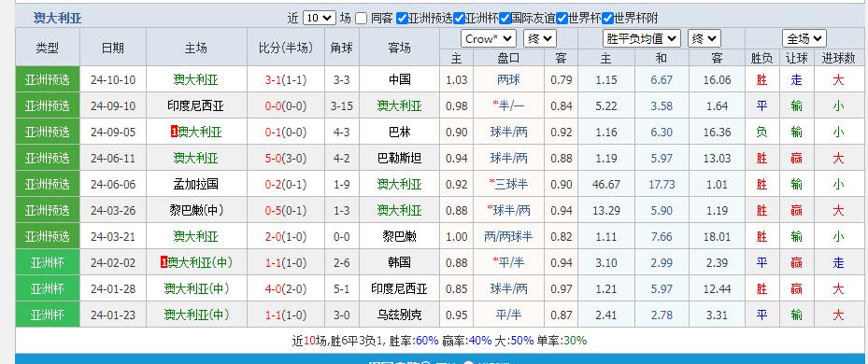Click draw odds value 17.73
Image resolution: width=868 pixels, height=364 pixels.
[x=662, y=184]
